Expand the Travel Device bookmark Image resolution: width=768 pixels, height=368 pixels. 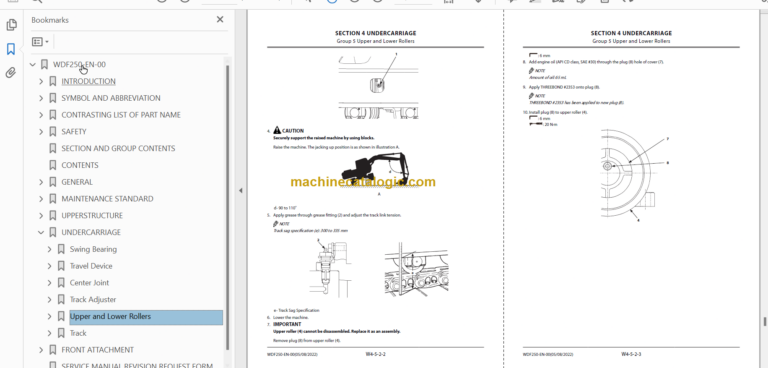49,266
